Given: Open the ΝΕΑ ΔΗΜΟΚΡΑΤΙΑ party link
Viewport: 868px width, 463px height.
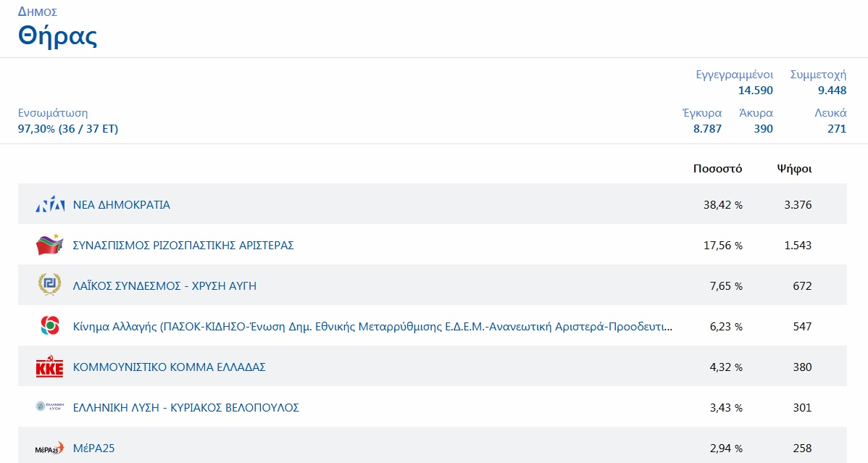Looking at the screenshot, I should coord(122,205).
